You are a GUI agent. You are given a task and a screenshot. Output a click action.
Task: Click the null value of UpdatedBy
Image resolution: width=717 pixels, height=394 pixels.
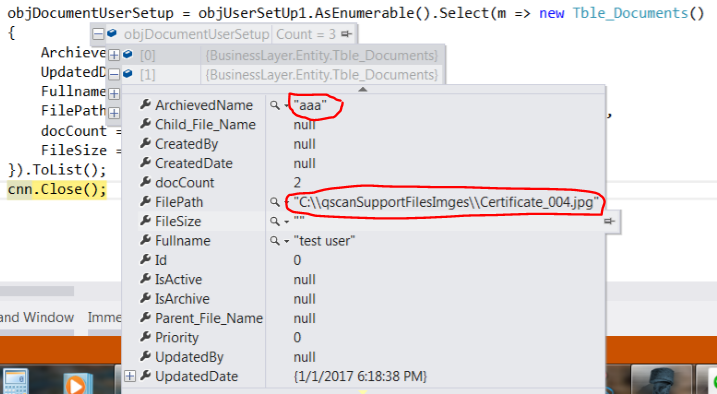point(305,357)
